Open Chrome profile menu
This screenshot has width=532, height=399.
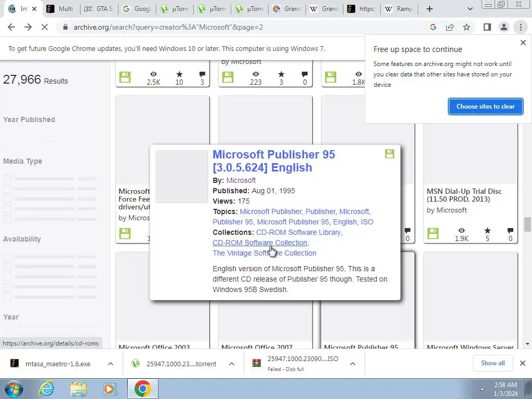[504, 27]
